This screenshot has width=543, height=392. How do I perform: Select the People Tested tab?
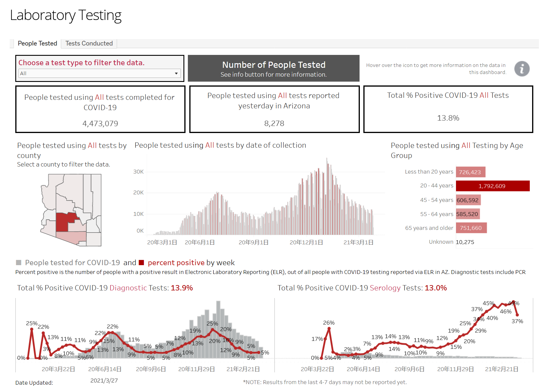click(x=37, y=43)
